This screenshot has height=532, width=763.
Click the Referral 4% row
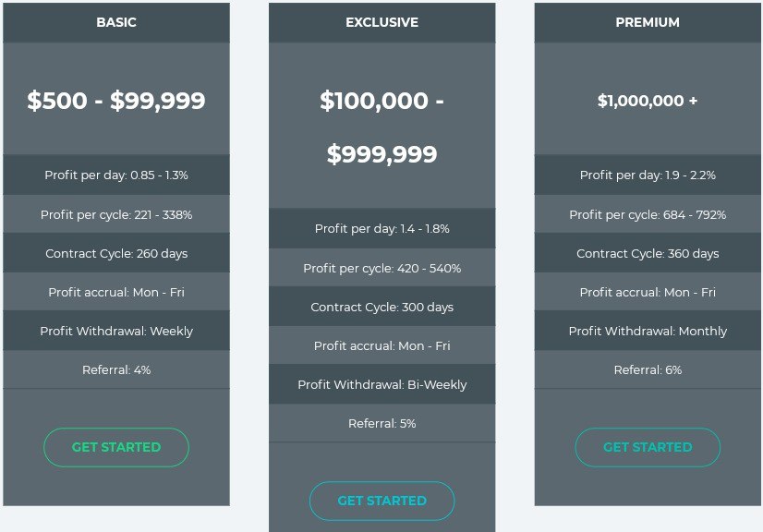point(116,369)
